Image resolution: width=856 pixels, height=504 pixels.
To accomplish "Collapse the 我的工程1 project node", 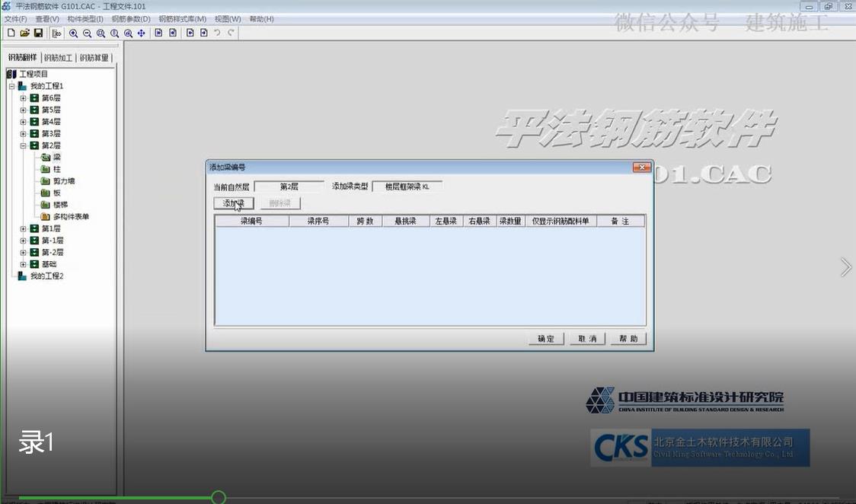I will pos(12,86).
